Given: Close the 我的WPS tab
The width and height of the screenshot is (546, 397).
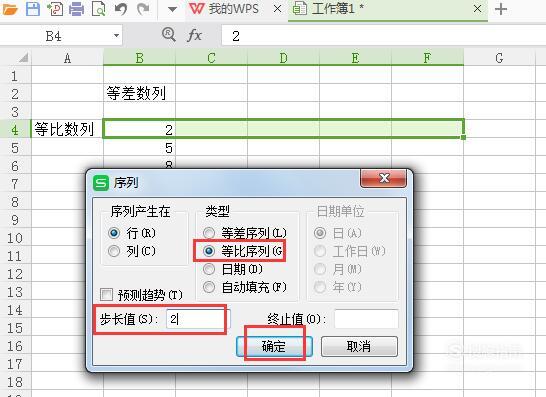Looking at the screenshot, I should tap(278, 9).
